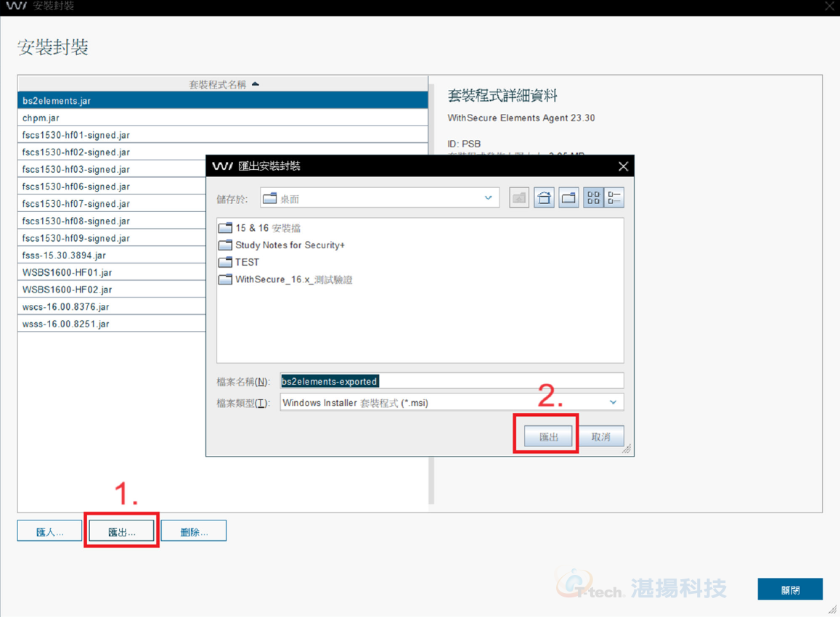The height and width of the screenshot is (617, 840).
Task: Cancel the export dialog with 取消
Action: coord(600,436)
